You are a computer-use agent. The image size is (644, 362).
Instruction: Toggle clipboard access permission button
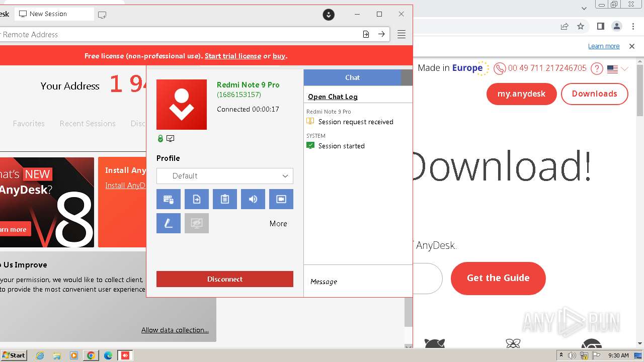225,199
